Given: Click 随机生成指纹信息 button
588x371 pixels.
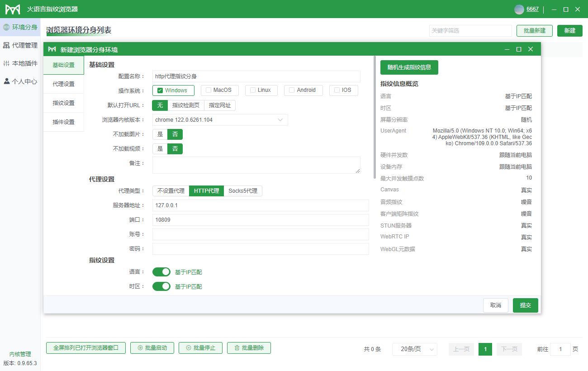Looking at the screenshot, I should (x=409, y=67).
